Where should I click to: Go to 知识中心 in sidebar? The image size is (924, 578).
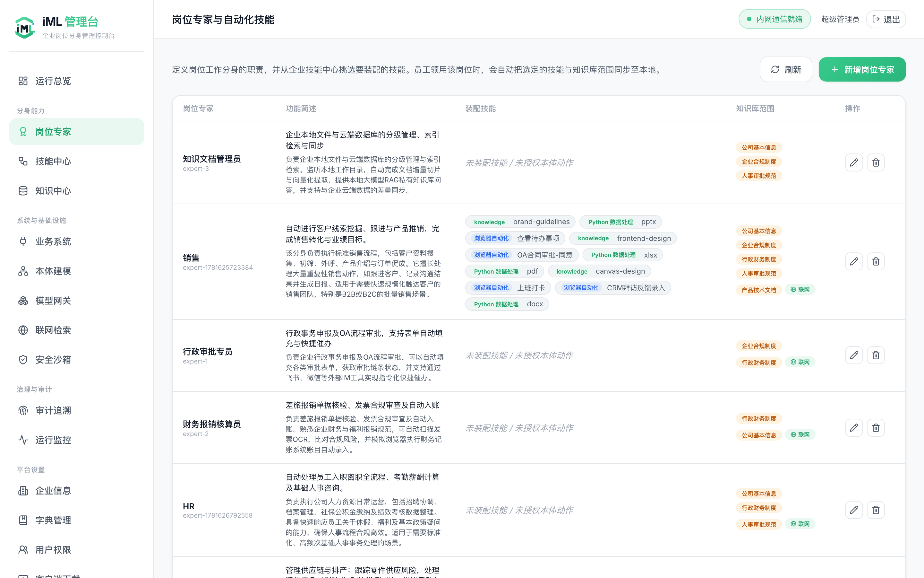pyautogui.click(x=76, y=191)
